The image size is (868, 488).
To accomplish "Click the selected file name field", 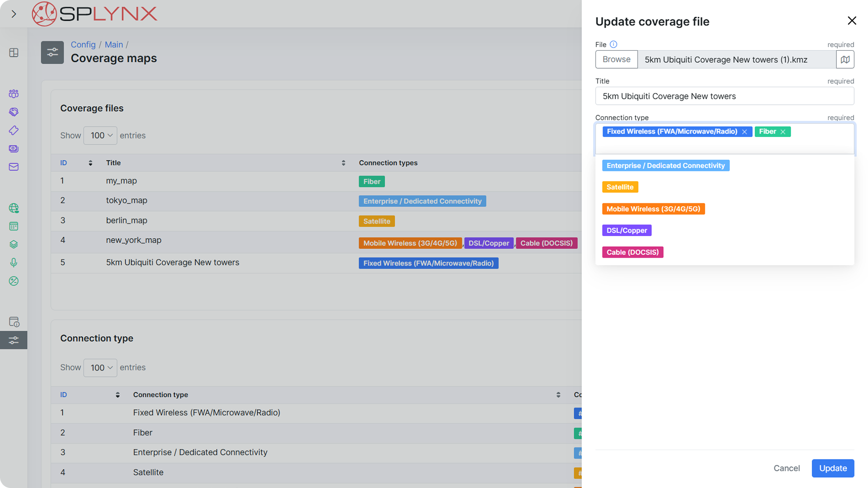I will coord(736,59).
